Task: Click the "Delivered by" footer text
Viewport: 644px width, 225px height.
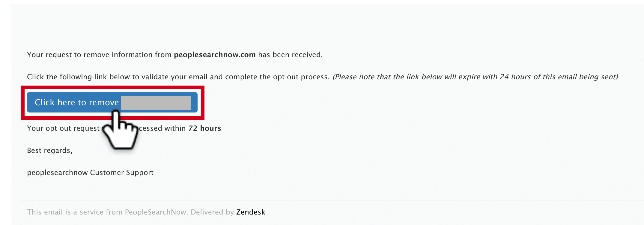Action: 212,212
